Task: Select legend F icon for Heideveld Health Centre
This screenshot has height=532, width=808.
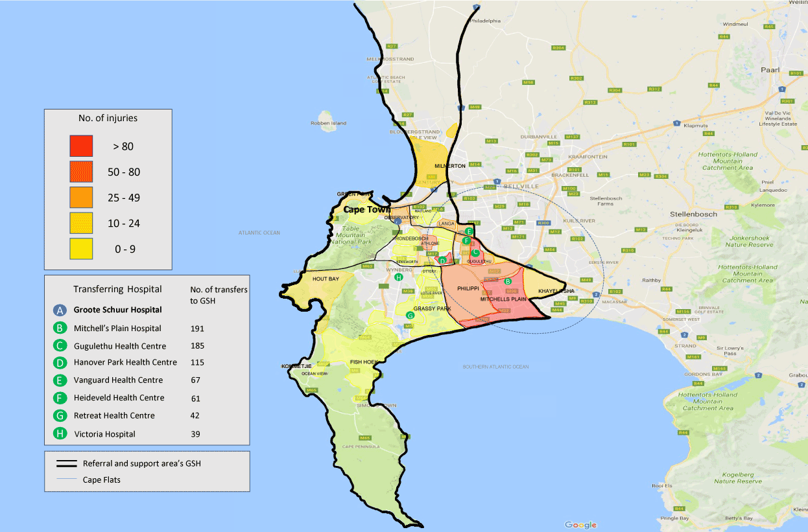Action: pyautogui.click(x=60, y=398)
